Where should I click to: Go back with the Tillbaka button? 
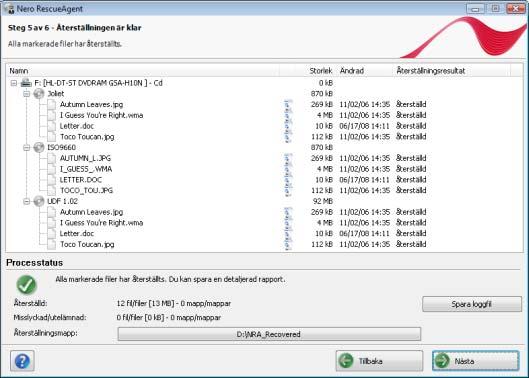point(379,361)
